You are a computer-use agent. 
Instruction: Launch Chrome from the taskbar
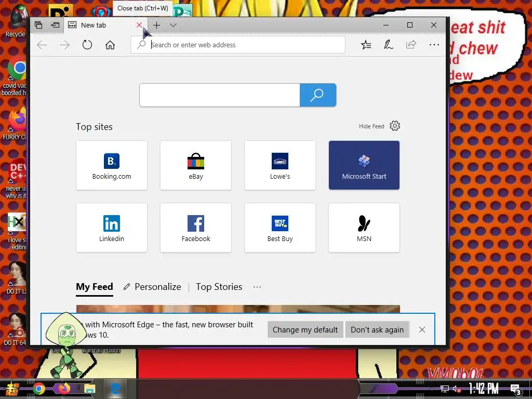coord(39,389)
